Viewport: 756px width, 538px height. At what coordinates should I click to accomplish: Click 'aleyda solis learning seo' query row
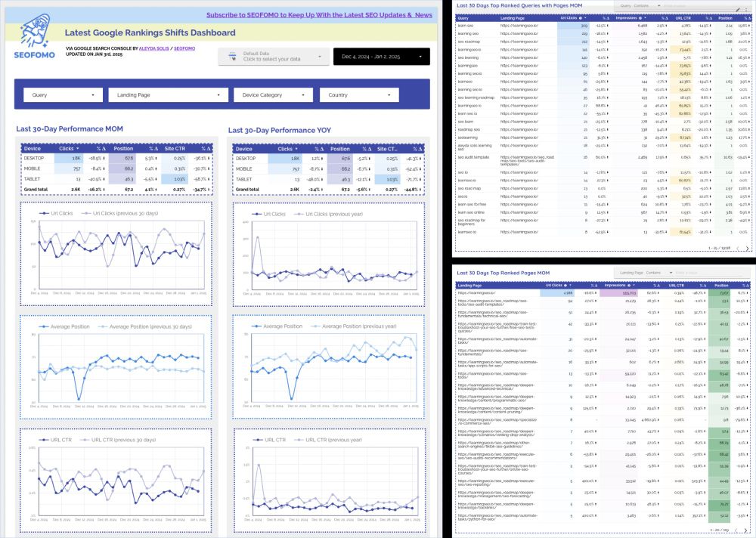tap(603, 147)
